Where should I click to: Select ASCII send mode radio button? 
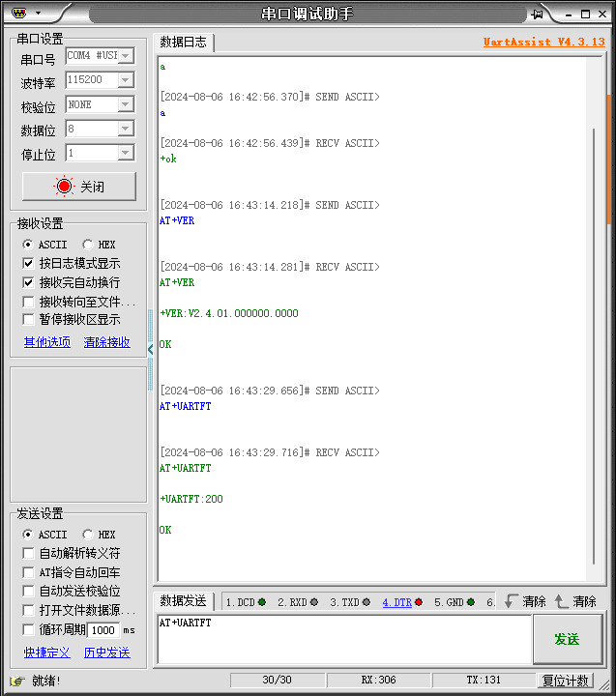point(28,535)
